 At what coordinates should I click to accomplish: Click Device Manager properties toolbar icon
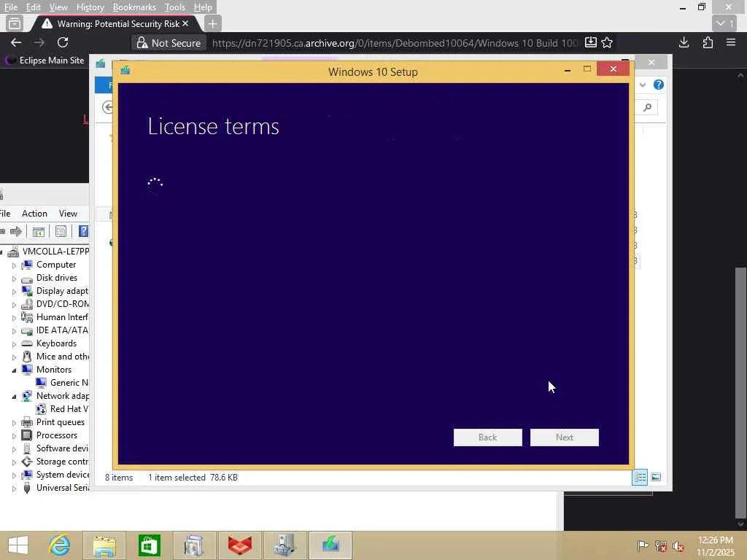(x=61, y=231)
